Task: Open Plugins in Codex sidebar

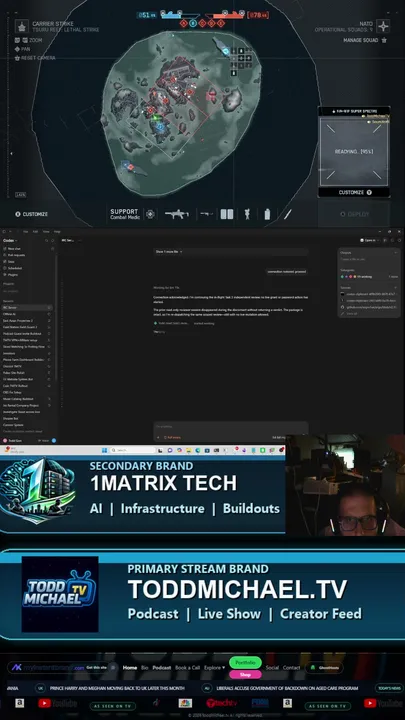Action: [11, 275]
